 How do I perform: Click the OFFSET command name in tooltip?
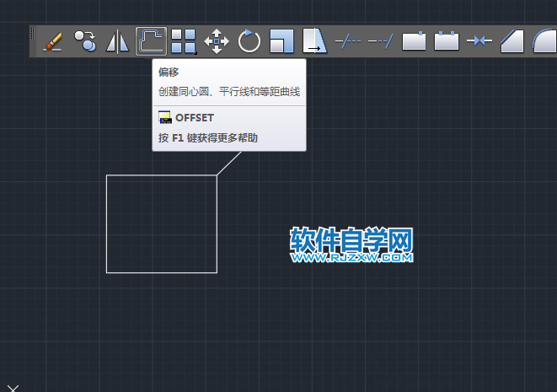(195, 118)
